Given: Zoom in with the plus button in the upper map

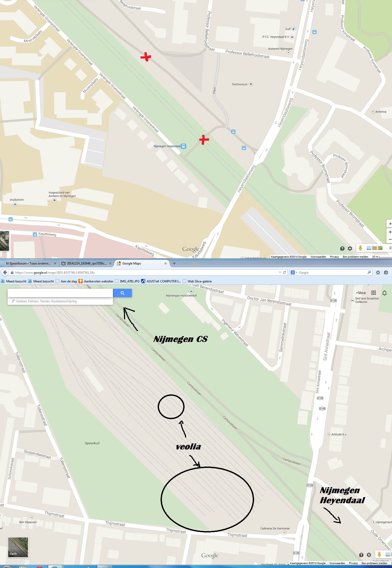Looking at the screenshot, I should [x=390, y=232].
